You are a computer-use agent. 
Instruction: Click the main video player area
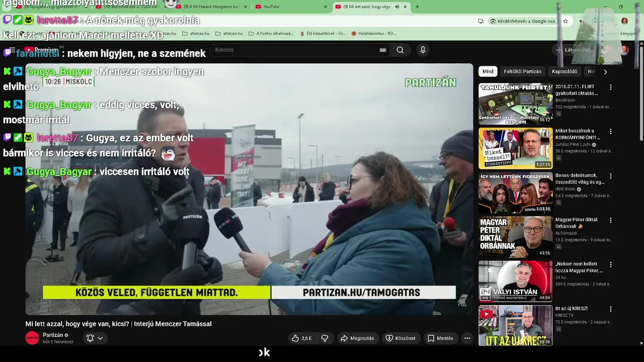click(249, 189)
